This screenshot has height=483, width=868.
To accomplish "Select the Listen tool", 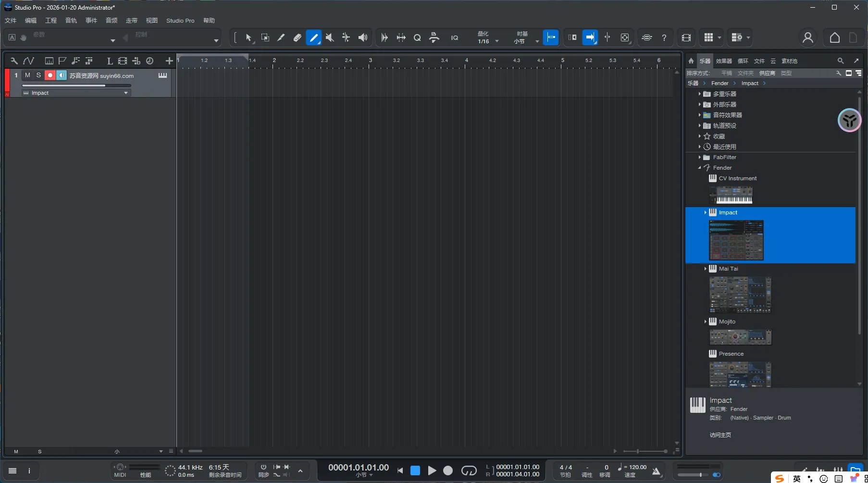I will (363, 37).
